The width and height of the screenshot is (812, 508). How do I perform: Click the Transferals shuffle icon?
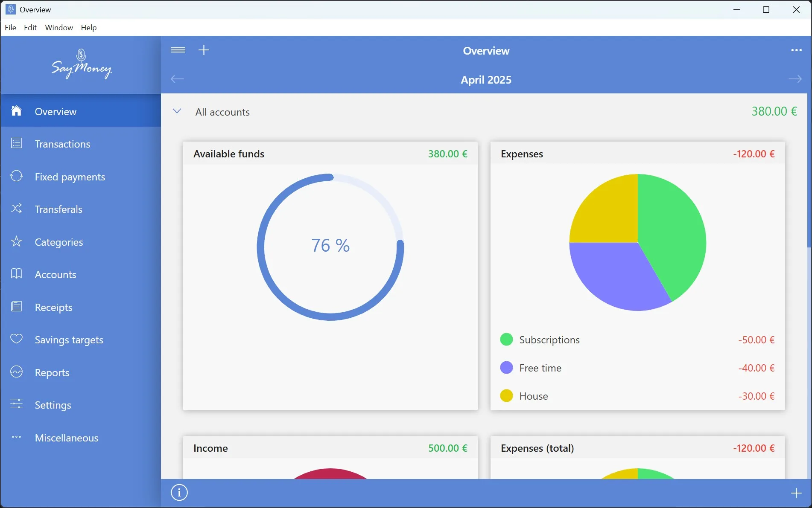click(16, 209)
